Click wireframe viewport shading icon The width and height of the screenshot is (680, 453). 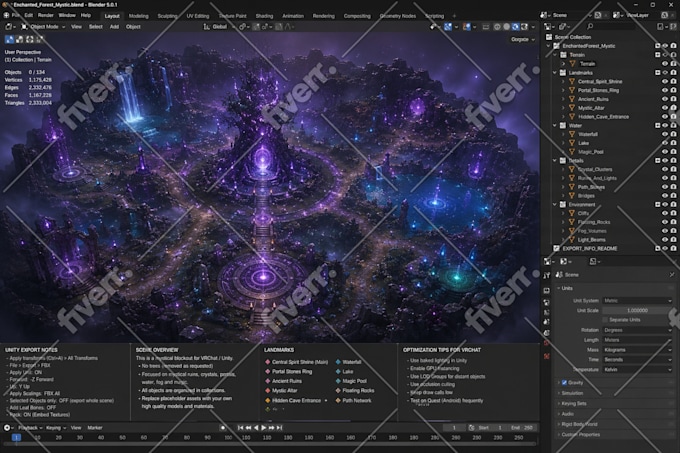[x=497, y=27]
